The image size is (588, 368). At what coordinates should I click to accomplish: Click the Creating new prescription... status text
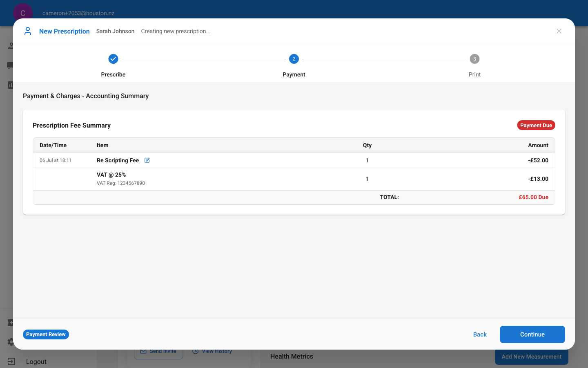176,31
